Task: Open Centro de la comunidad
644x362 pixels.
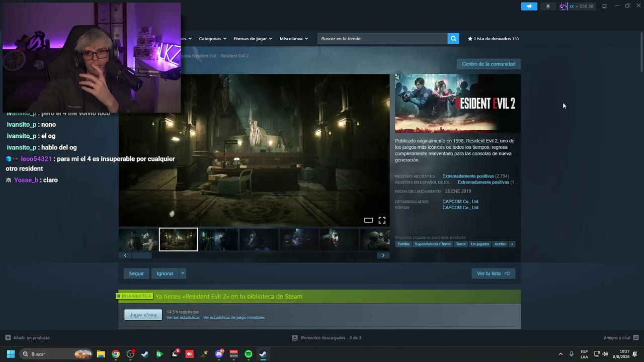Action: click(x=489, y=64)
